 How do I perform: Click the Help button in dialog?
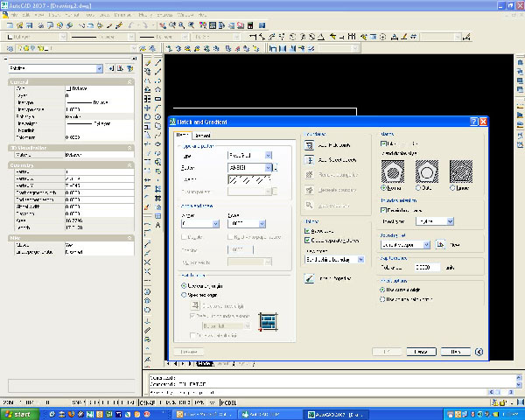(x=455, y=352)
